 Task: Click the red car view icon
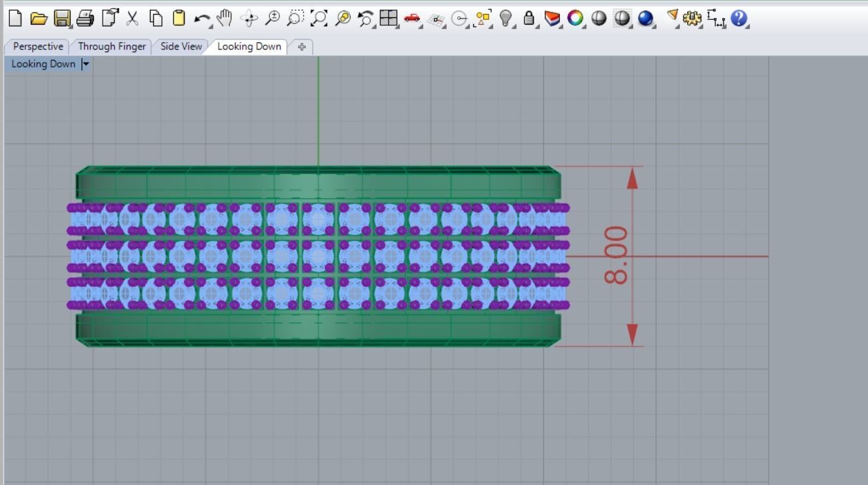click(412, 19)
